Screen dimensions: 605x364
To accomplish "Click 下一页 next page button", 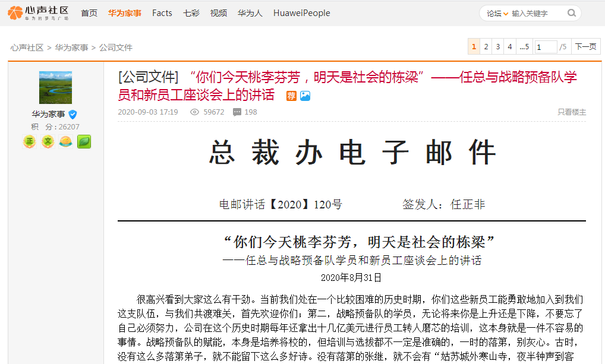I will tap(586, 47).
